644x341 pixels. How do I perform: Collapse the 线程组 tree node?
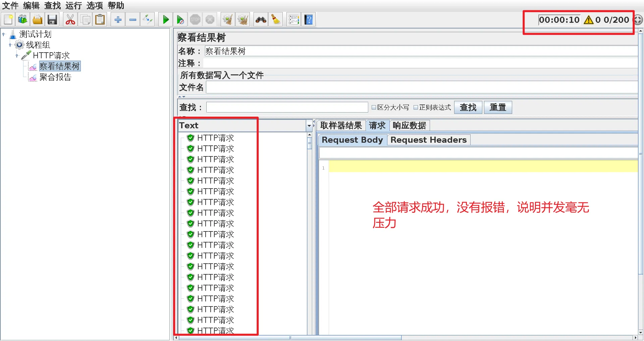(10, 45)
